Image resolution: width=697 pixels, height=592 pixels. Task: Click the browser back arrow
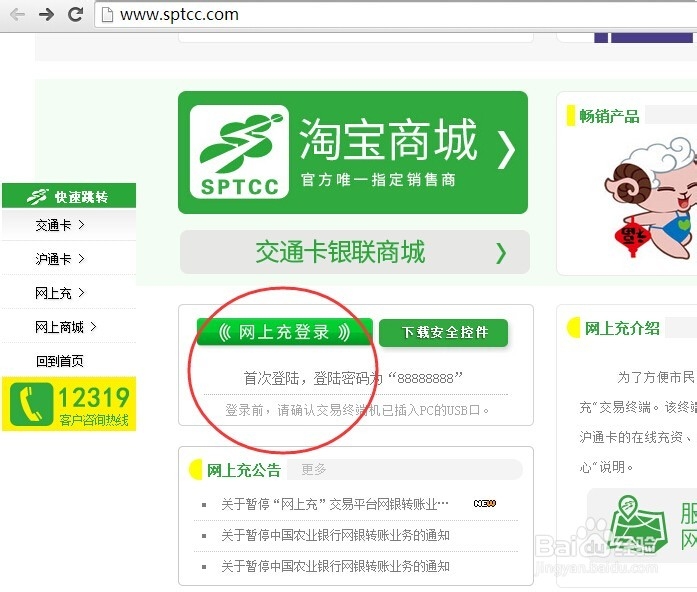tap(17, 15)
